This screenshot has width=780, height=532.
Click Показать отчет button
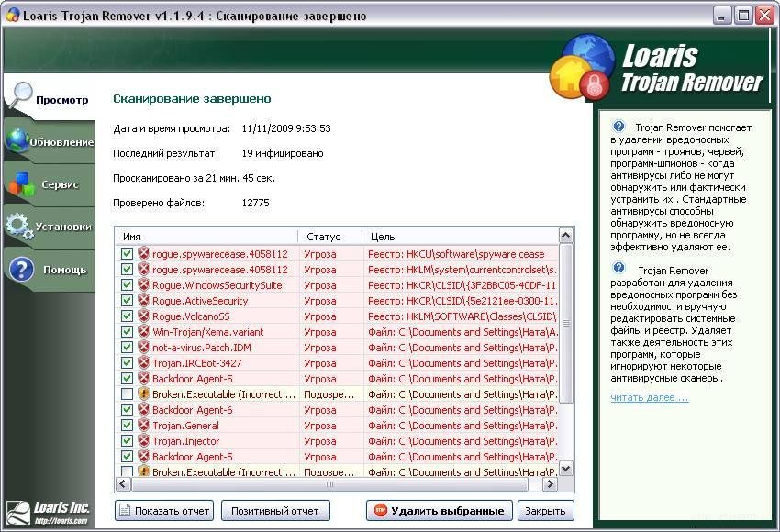tap(164, 511)
